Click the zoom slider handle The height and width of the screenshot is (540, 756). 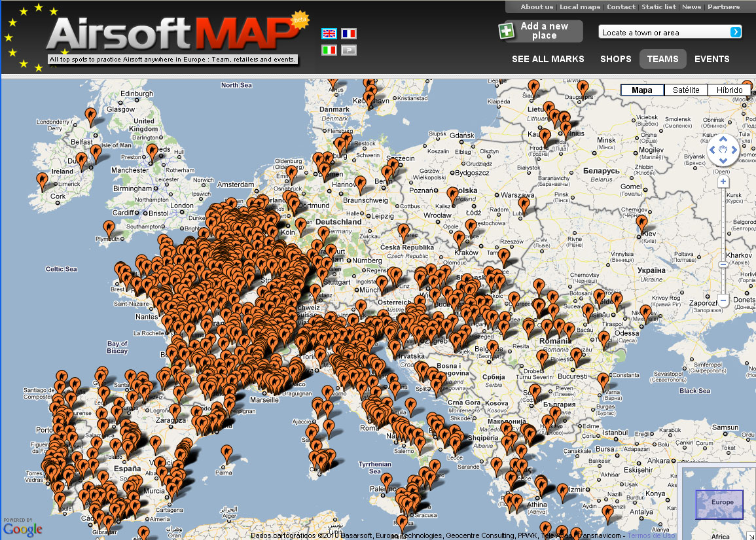[x=723, y=264]
